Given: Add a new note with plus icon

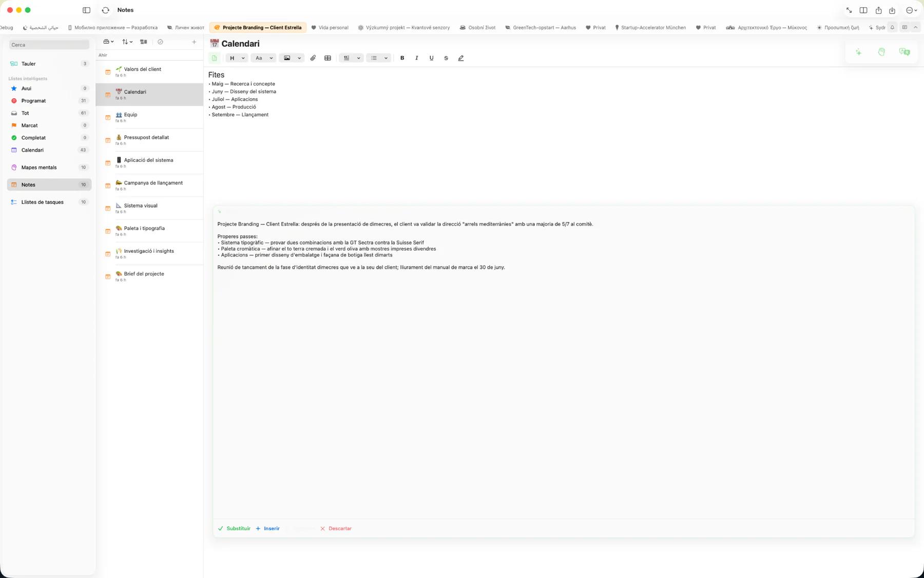Looking at the screenshot, I should (x=194, y=42).
